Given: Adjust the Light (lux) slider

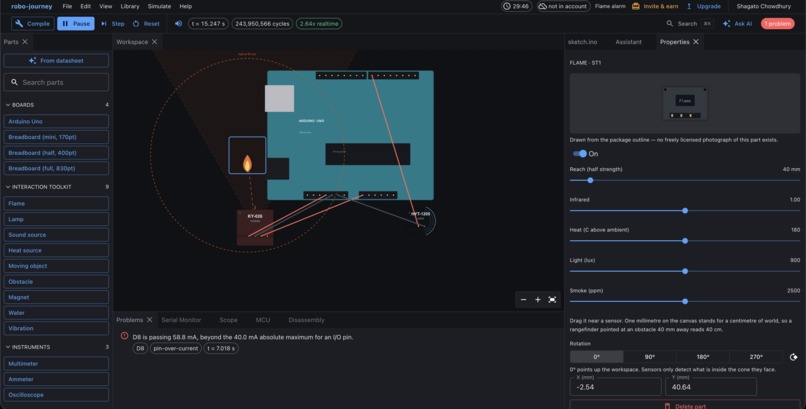Looking at the screenshot, I should [685, 271].
